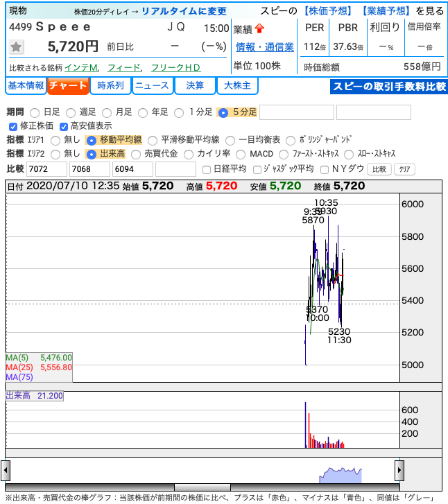Select the 移動平均線 indicator radio
This screenshot has width=448, height=504.
pos(92,141)
